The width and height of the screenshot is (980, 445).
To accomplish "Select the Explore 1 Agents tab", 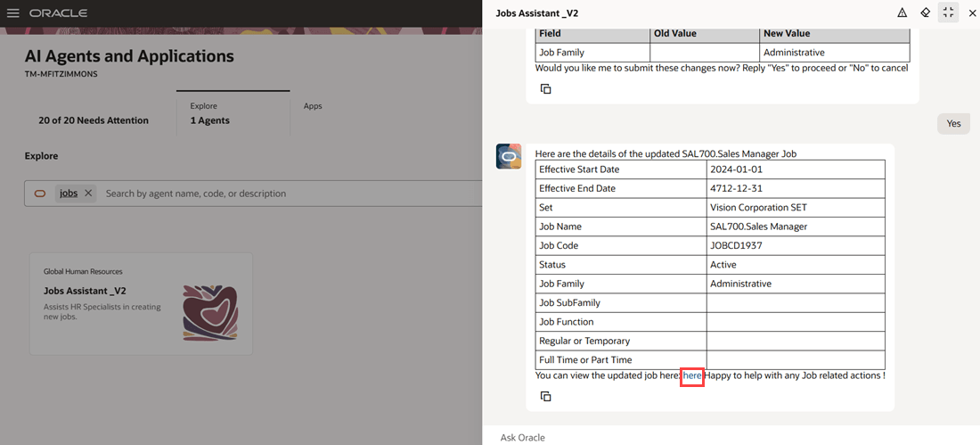I will point(233,113).
